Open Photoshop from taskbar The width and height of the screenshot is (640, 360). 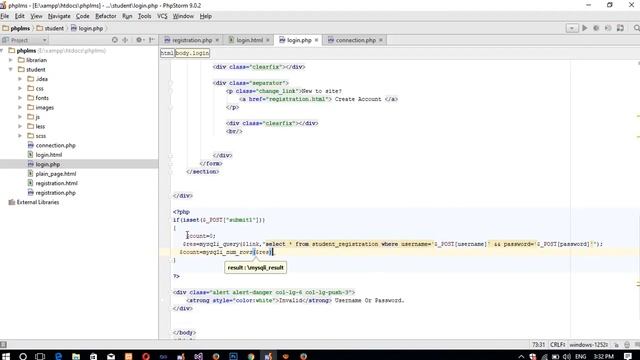[233, 356]
